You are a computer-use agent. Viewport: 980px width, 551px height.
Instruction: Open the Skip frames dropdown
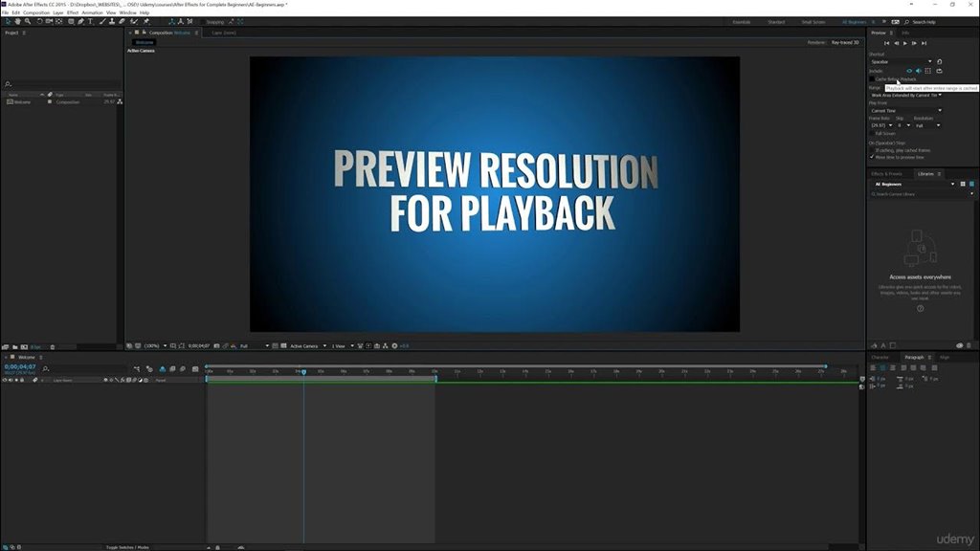pos(903,125)
